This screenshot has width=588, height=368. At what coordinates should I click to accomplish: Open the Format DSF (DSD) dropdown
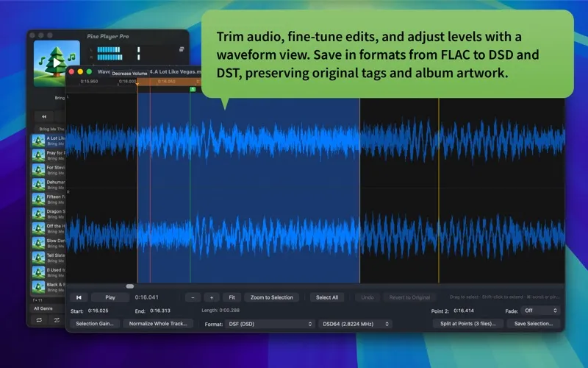tap(270, 324)
